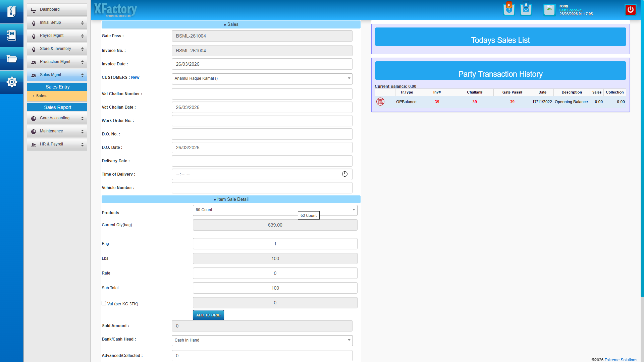Enable the Vat per KG 3TK checkbox
644x362 pixels.
click(x=104, y=303)
